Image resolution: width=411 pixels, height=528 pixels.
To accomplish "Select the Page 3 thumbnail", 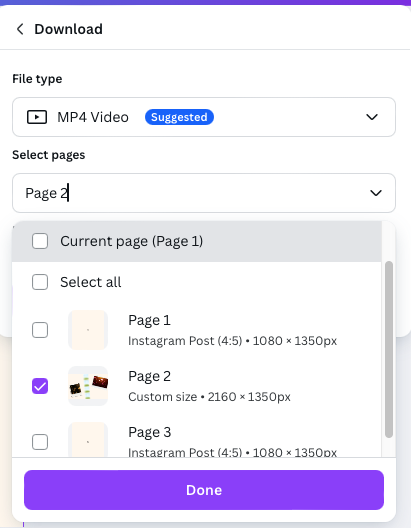I will click(88, 439).
